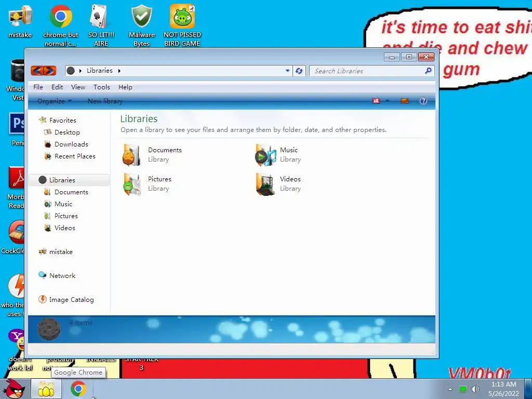The width and height of the screenshot is (532, 399).
Task: Click the SO LIT!!! AIRE desktop icon
Action: (x=101, y=26)
